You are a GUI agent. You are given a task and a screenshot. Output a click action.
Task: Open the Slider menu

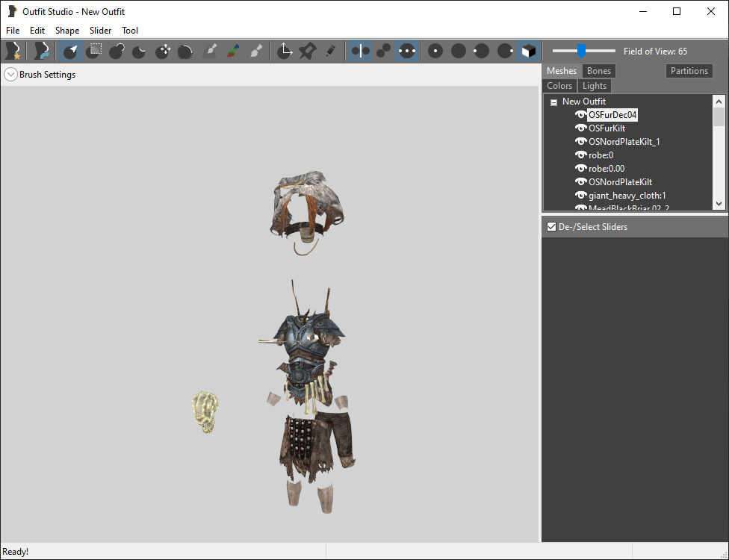pos(100,30)
